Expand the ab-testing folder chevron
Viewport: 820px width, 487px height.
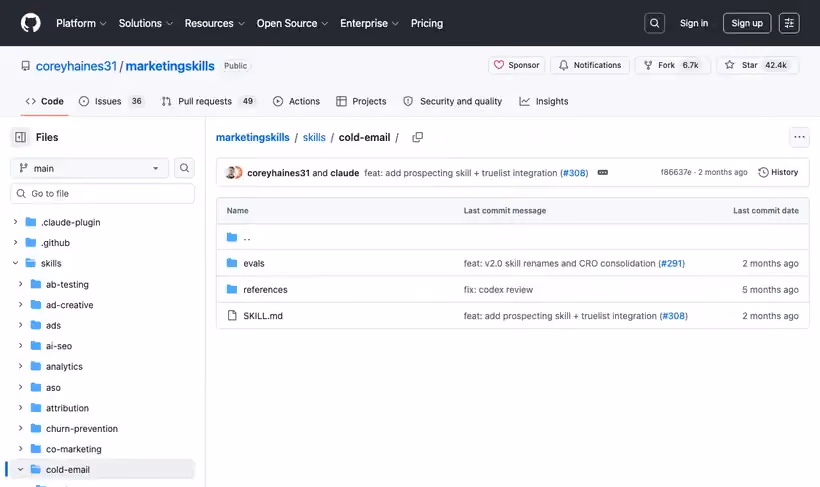(x=20, y=284)
